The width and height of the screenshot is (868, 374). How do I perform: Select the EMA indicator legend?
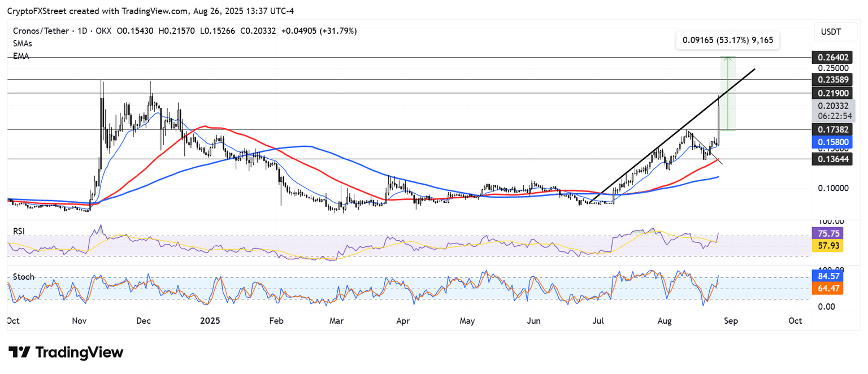click(x=21, y=56)
